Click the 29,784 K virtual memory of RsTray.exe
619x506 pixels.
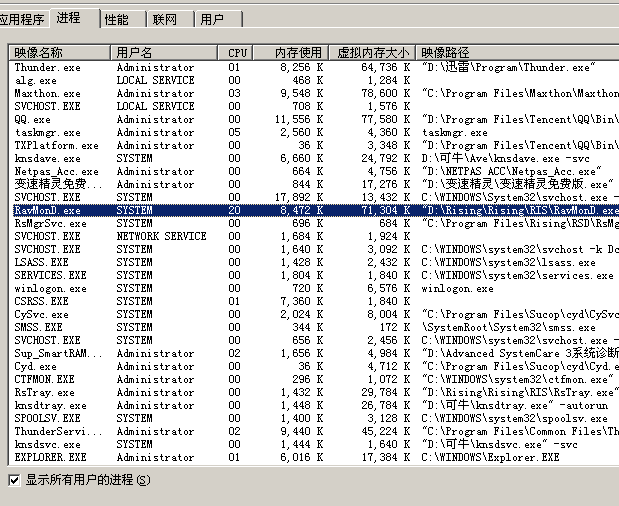point(386,392)
